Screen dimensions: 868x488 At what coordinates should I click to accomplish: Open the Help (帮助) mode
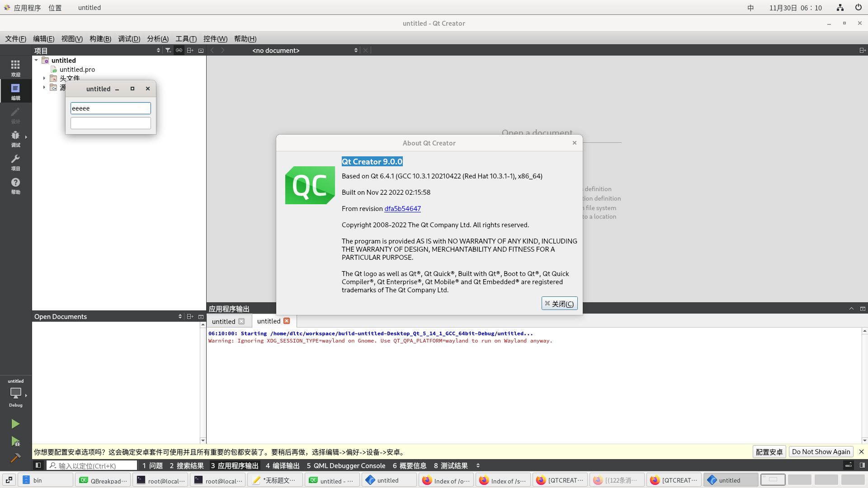coord(15,185)
